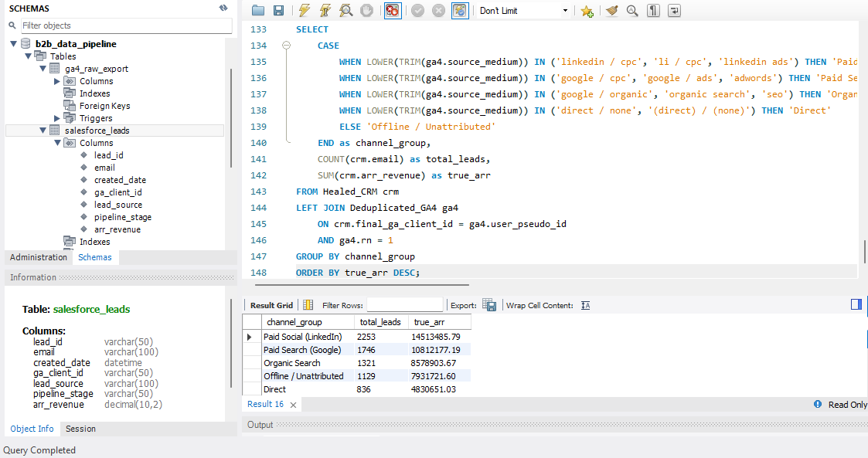Select the Result 16 tab
Image resolution: width=868 pixels, height=458 pixels.
click(x=265, y=405)
